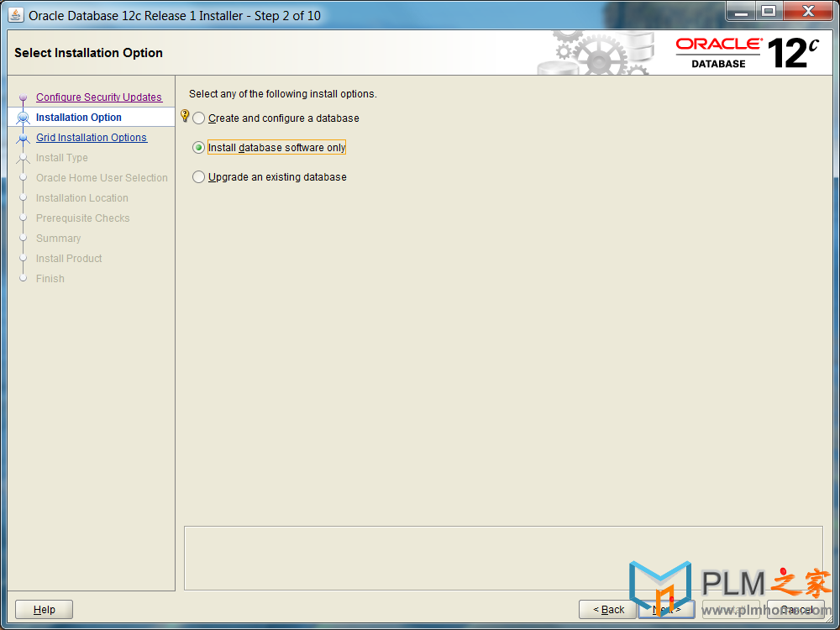The height and width of the screenshot is (630, 840).
Task: Click Finish step label
Action: pos(50,279)
